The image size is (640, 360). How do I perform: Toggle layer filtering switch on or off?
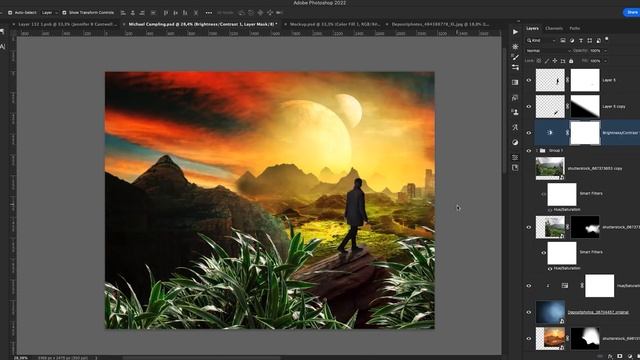click(607, 39)
